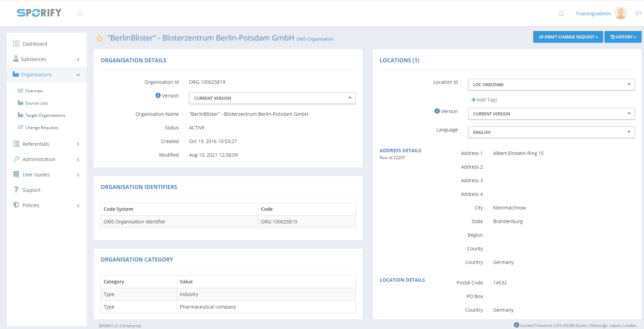Viewport: 644px width, 329px height.
Task: Click the info icon beside Location Version
Action: (437, 111)
